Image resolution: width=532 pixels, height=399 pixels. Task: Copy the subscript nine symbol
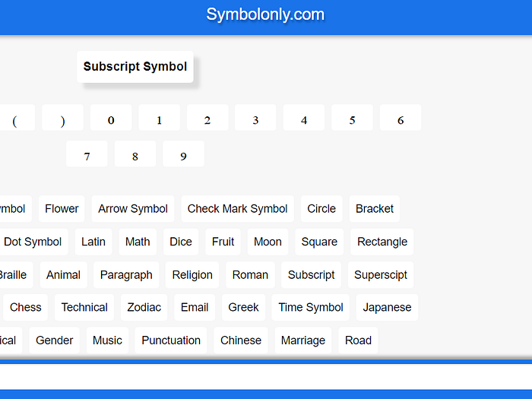click(183, 155)
